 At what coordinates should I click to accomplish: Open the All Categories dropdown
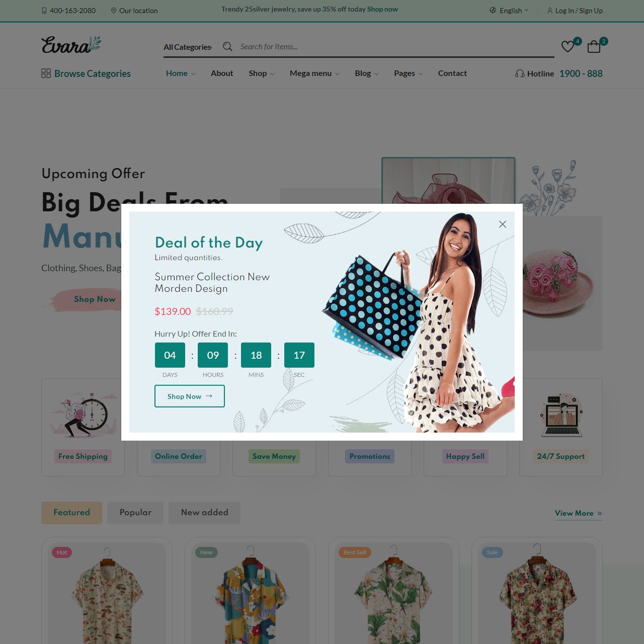click(188, 47)
